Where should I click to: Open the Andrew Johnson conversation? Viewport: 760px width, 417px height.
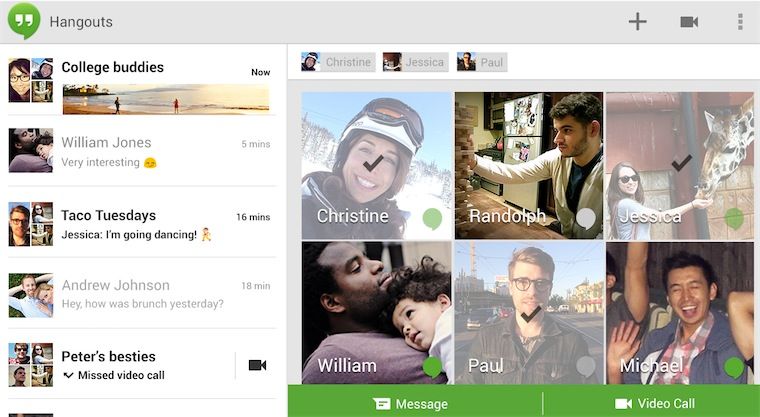(142, 294)
